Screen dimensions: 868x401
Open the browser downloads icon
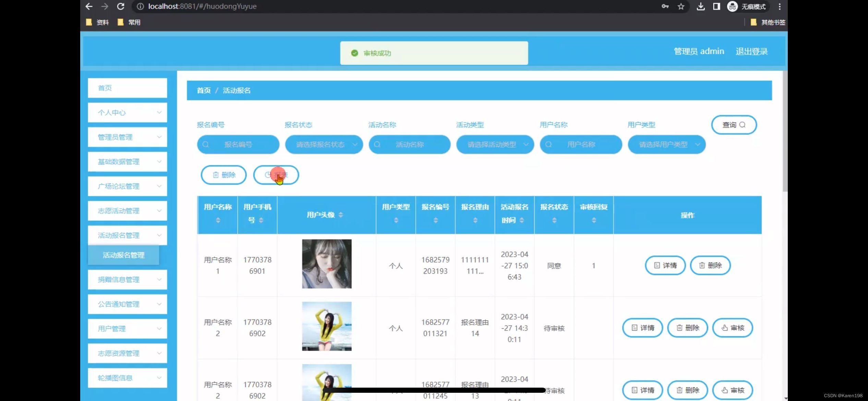(x=701, y=6)
